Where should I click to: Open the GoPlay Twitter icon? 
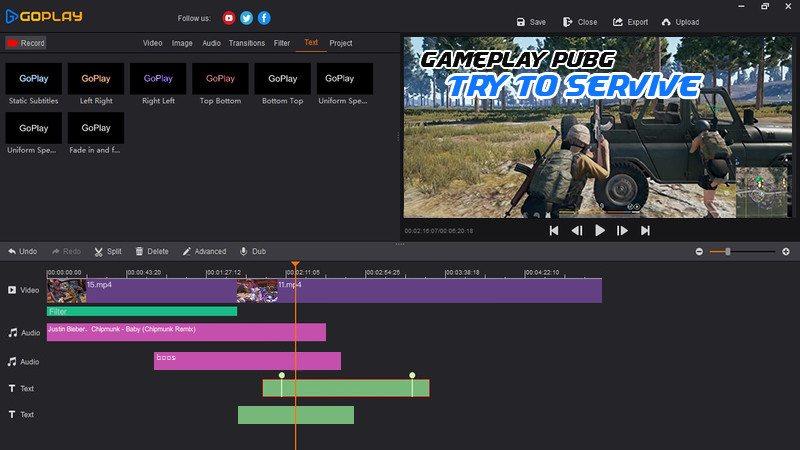[246, 18]
